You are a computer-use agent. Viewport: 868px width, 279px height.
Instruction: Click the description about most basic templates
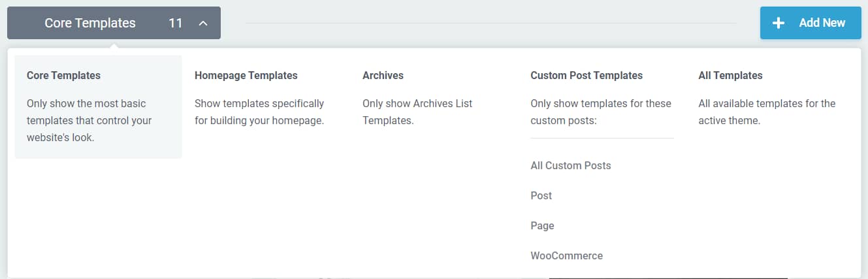point(89,120)
